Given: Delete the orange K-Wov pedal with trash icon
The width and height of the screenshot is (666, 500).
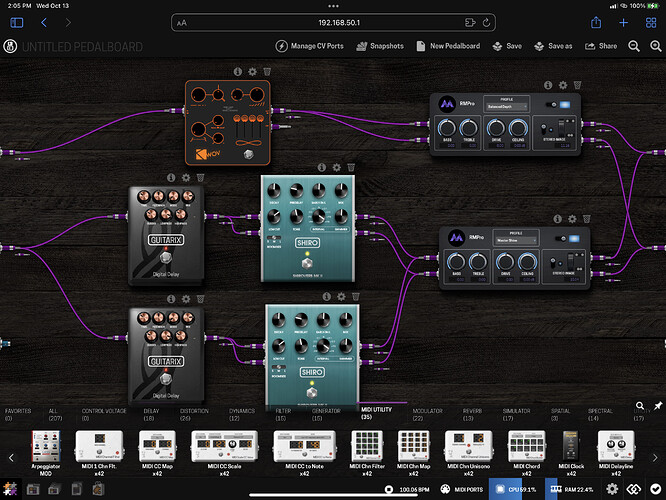Looking at the screenshot, I should (x=267, y=72).
